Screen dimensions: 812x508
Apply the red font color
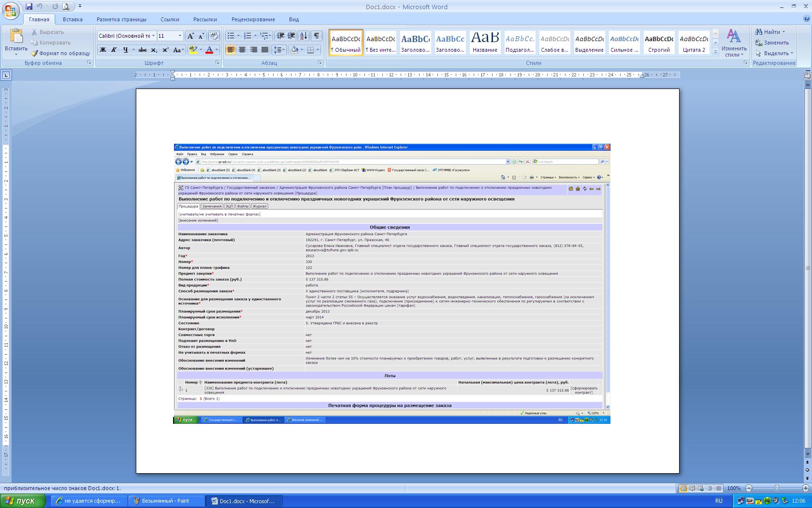click(x=209, y=50)
